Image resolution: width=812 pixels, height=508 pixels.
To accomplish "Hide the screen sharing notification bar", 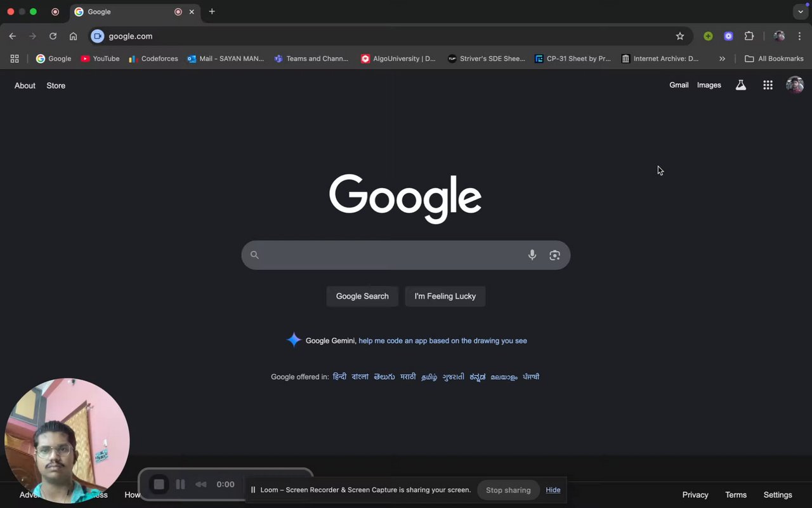I will click(x=553, y=490).
